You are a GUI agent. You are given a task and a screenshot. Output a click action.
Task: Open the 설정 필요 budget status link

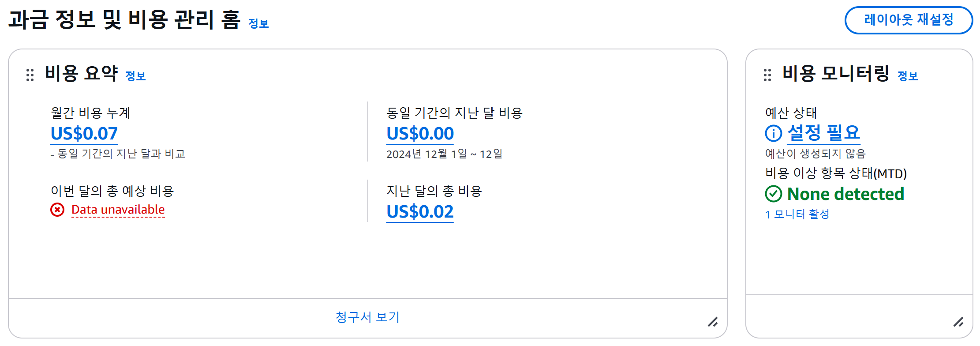pos(823,132)
